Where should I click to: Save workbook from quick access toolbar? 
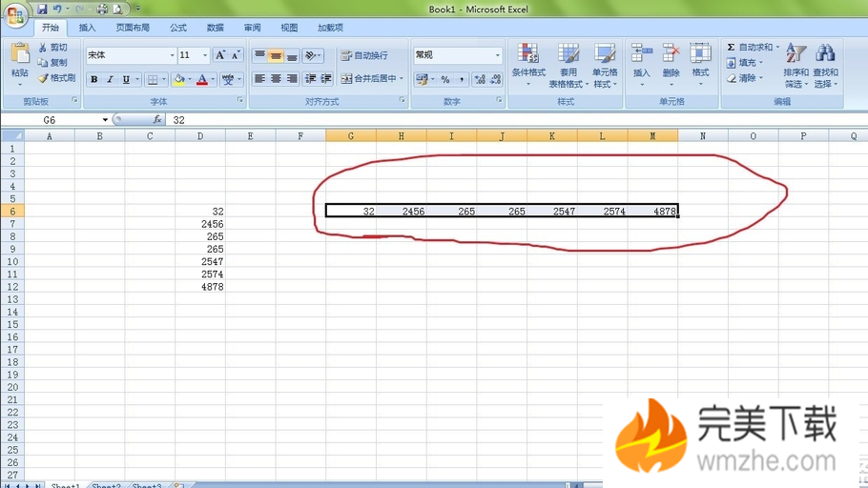pos(42,9)
